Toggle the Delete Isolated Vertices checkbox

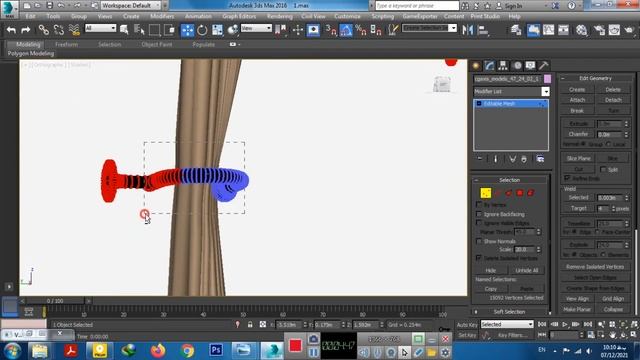(479, 258)
